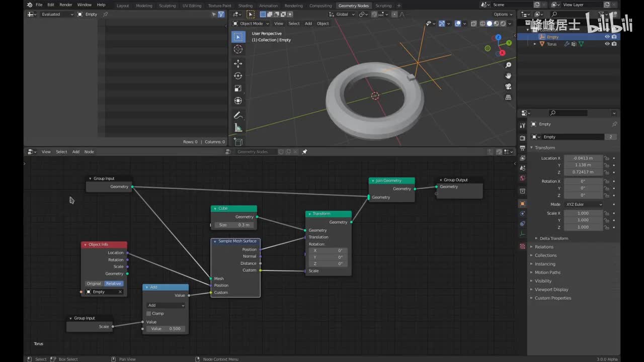Choose the Measure tool icon

click(238, 128)
